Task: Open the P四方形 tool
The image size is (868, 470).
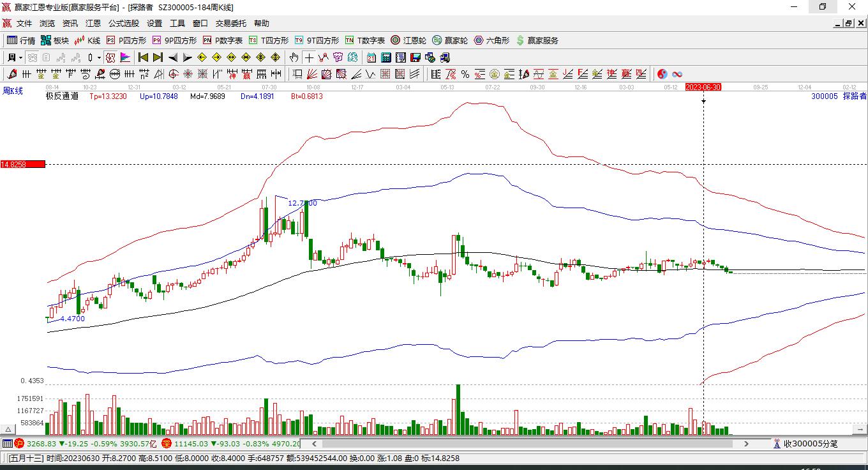Action: [x=126, y=40]
